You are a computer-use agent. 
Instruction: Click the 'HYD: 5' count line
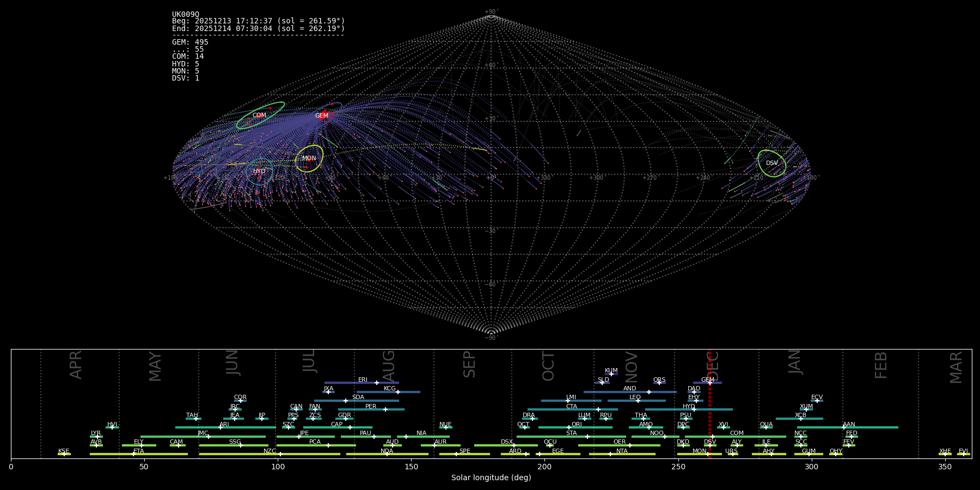tap(186, 64)
